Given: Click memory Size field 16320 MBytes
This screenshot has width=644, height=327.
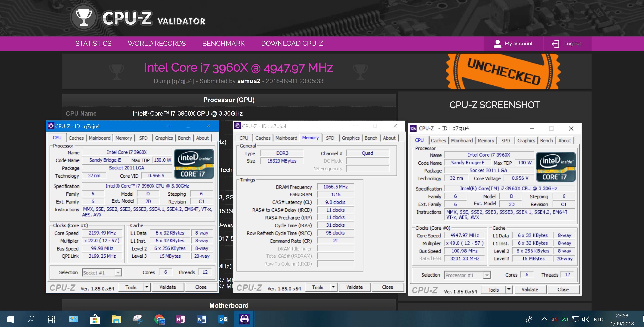Looking at the screenshot, I should [282, 161].
